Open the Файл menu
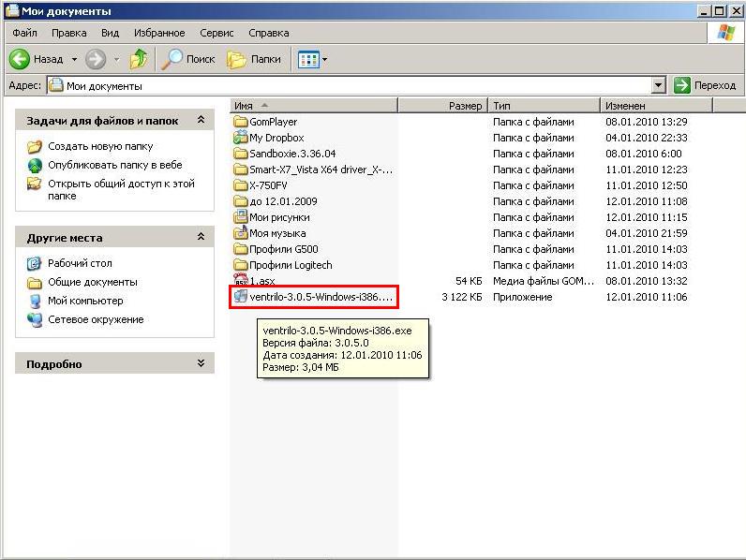This screenshot has height=560, width=746. click(25, 33)
